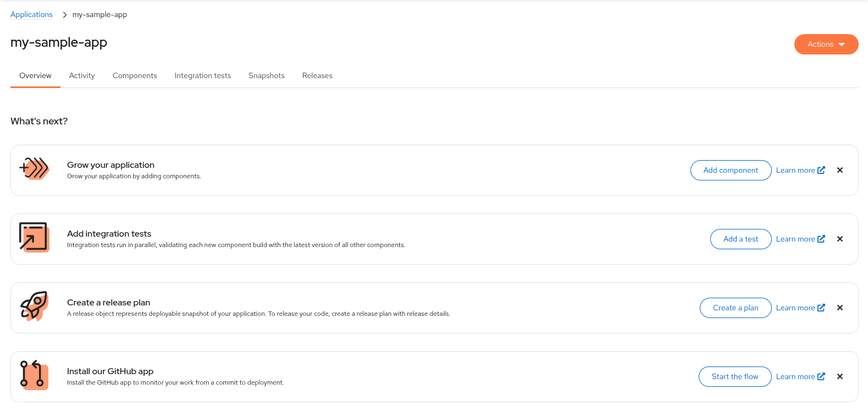868x416 pixels.
Task: Click the 'Integration tests run in parallel' description
Action: [236, 245]
